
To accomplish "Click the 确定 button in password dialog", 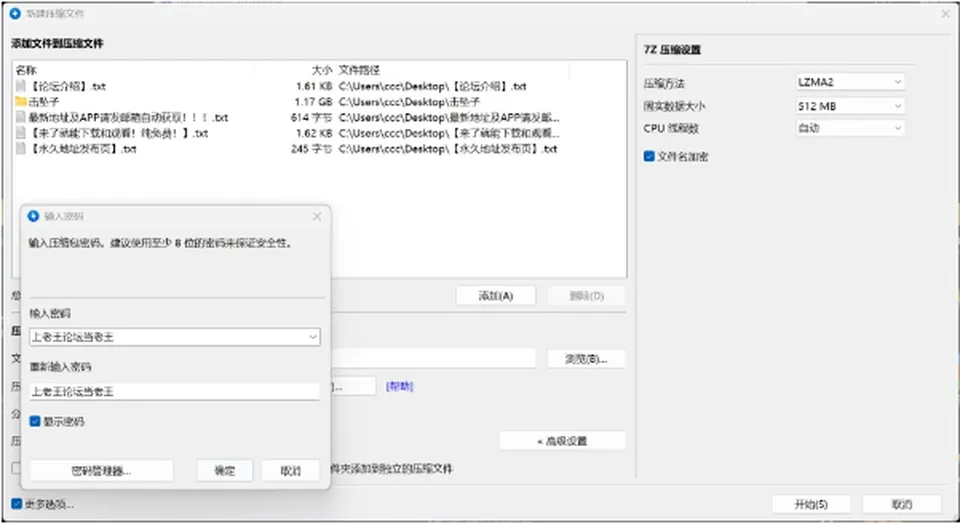I will (x=225, y=470).
